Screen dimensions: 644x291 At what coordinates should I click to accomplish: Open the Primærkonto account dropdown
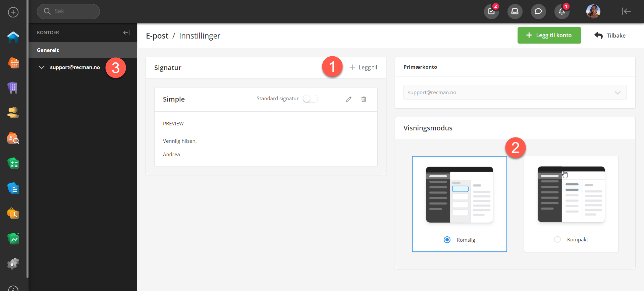tap(515, 93)
